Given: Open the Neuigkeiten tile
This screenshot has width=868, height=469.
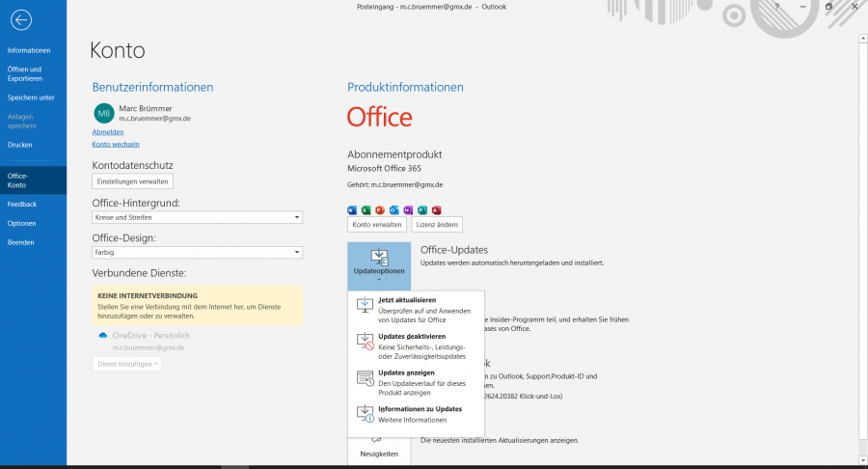Looking at the screenshot, I should (x=379, y=449).
